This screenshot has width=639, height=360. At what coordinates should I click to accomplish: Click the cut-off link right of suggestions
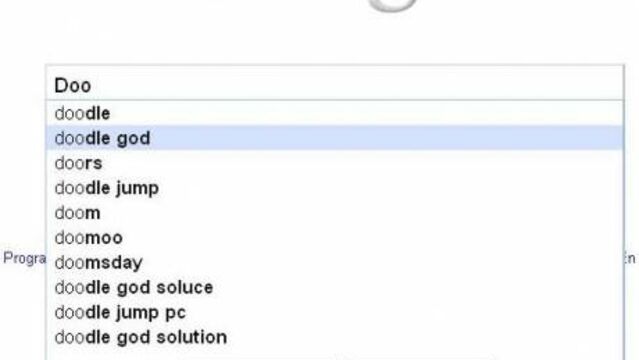tap(630, 258)
